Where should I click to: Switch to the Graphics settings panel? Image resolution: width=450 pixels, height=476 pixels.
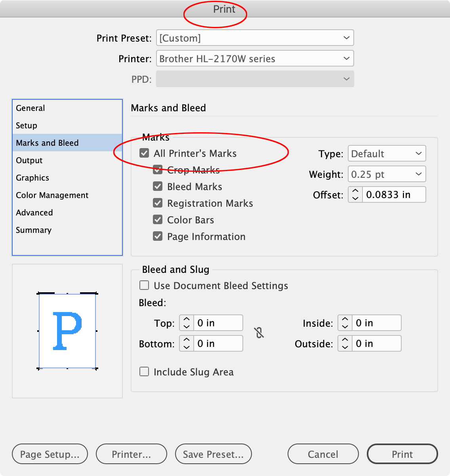[x=32, y=178]
